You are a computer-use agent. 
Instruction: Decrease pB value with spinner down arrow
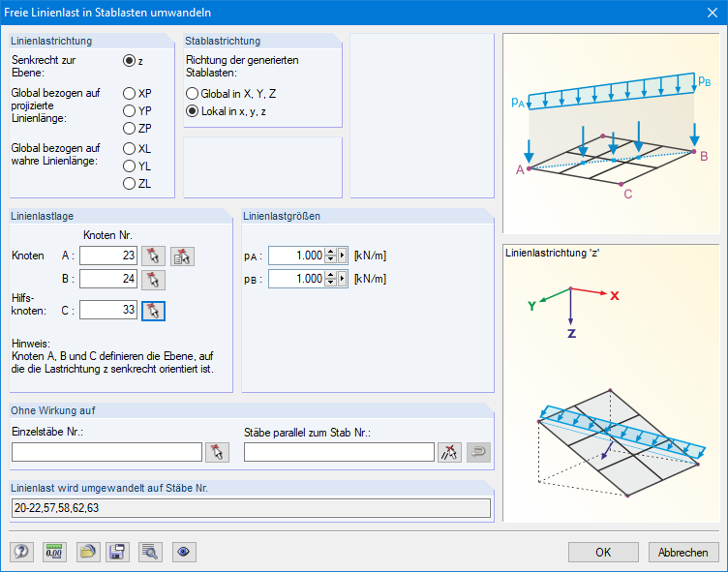pos(330,283)
